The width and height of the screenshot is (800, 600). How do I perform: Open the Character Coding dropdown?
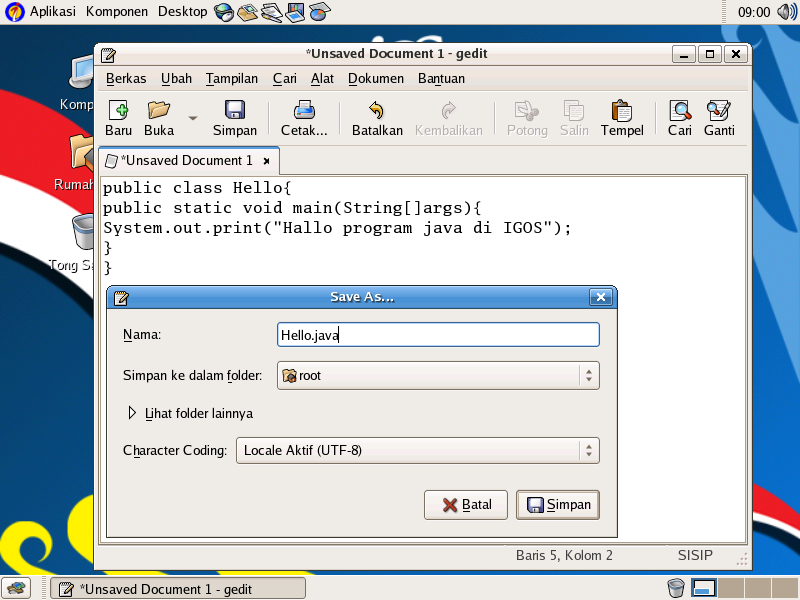click(x=418, y=451)
